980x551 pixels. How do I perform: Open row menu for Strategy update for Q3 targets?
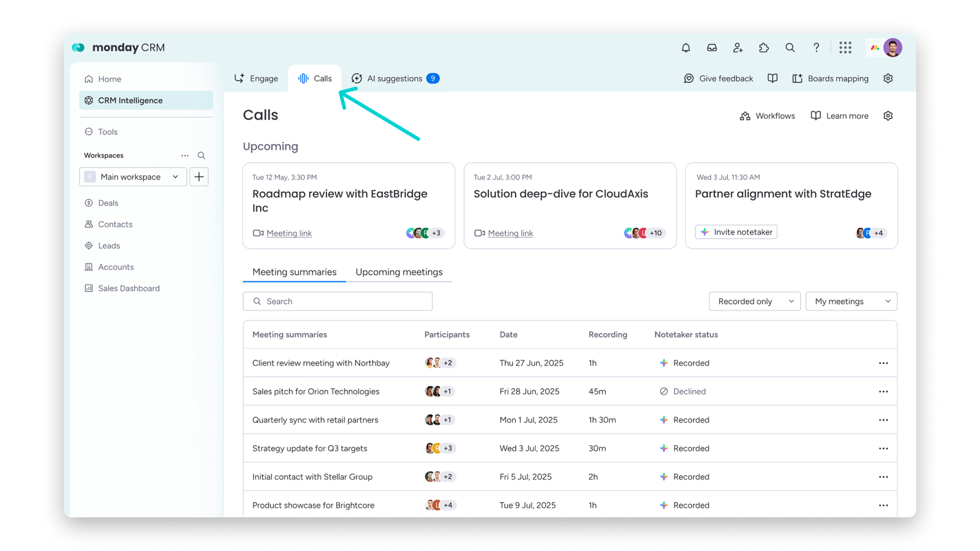[884, 448]
